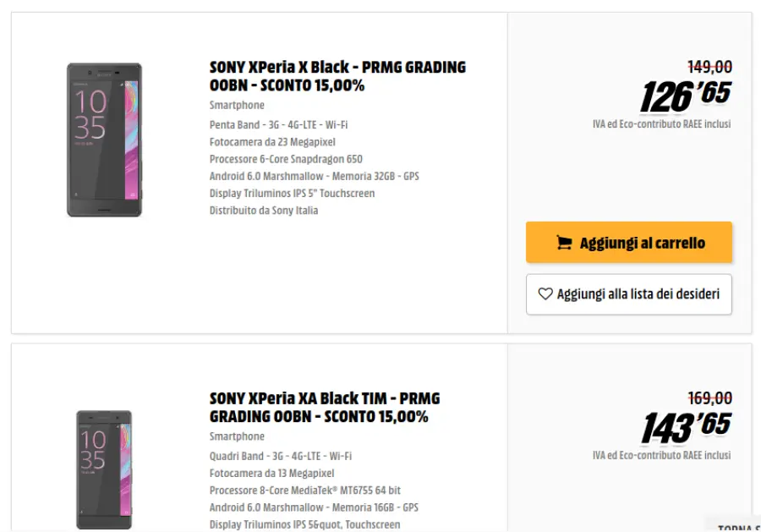Click the wishlist heart icon
This screenshot has height=532, width=761.
click(545, 294)
